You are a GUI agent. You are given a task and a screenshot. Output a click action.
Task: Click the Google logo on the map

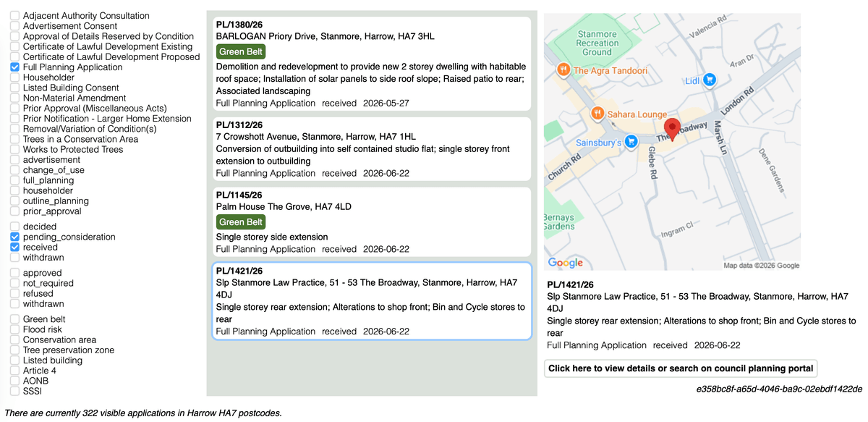(566, 263)
